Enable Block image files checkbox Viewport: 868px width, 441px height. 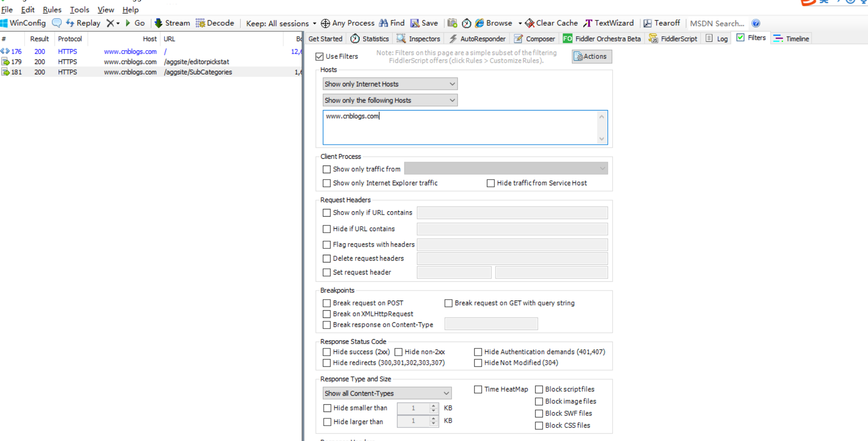click(539, 401)
